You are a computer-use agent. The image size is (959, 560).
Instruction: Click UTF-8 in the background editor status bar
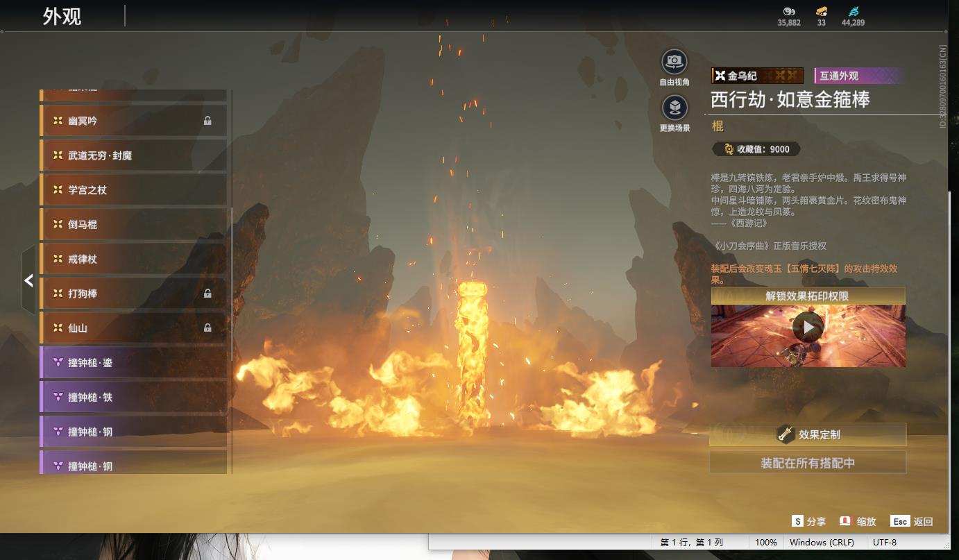point(884,542)
